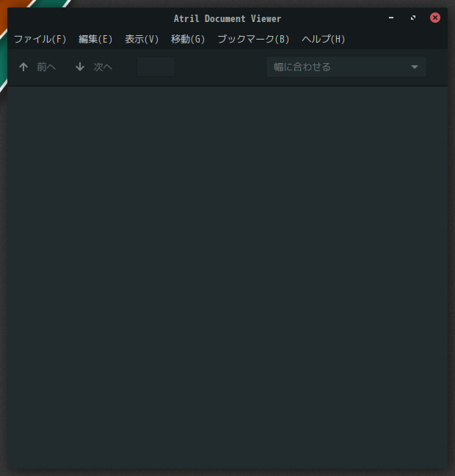Click the down arrow next-page icon
The image size is (455, 476).
(x=80, y=67)
